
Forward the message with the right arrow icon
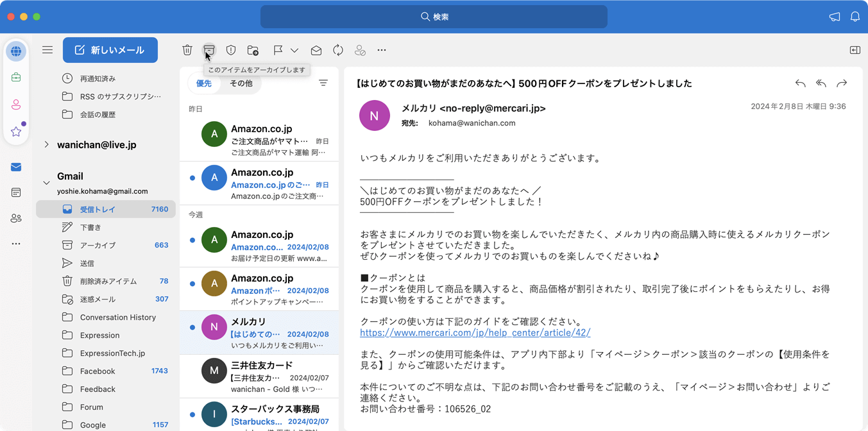pos(842,83)
